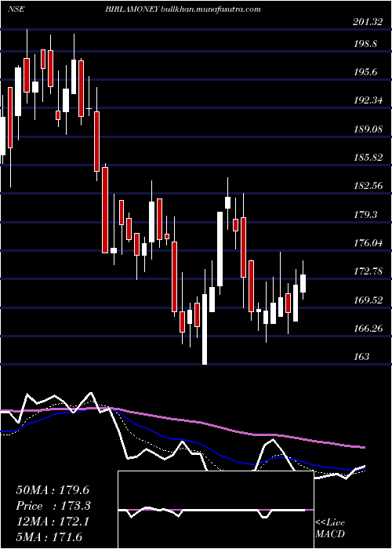The width and height of the screenshot is (392, 549).
Task: Click the 50MA : 179.6 readout
Action: pyautogui.click(x=53, y=490)
